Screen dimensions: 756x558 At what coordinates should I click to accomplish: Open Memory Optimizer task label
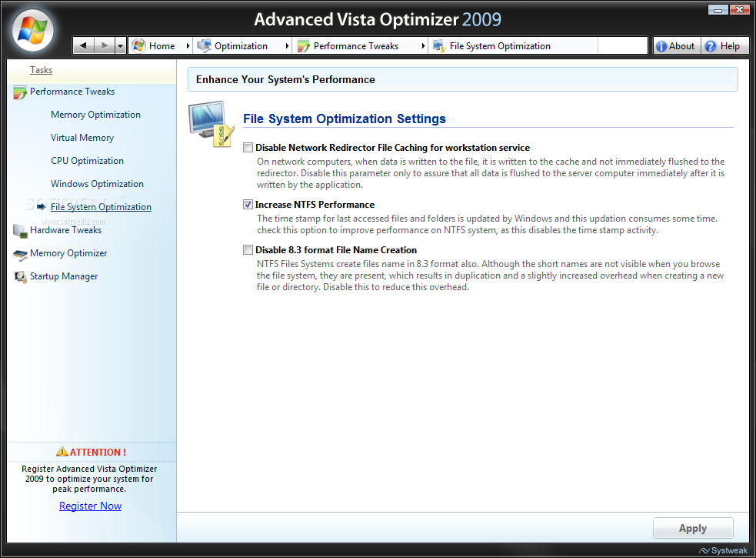pyautogui.click(x=68, y=253)
